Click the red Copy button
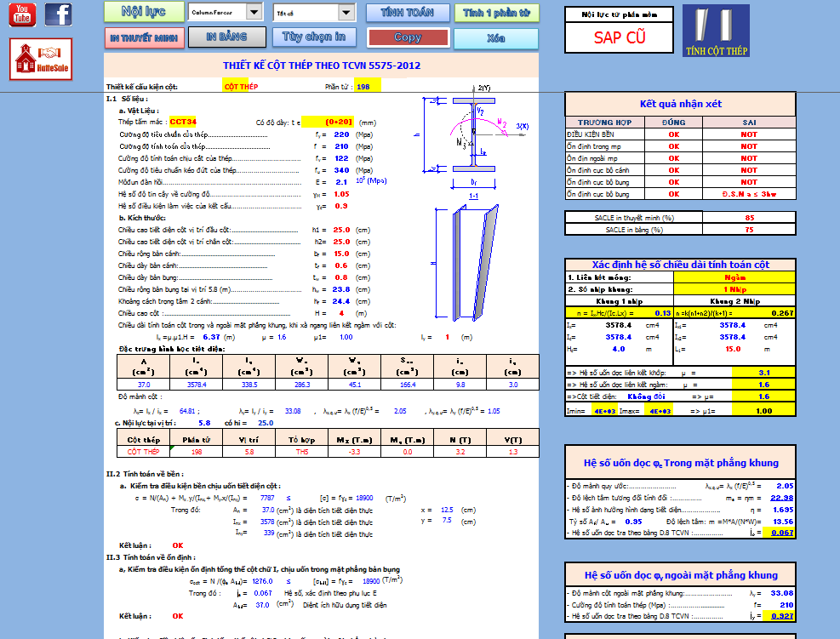Image resolution: width=840 pixels, height=639 pixels. [x=409, y=37]
